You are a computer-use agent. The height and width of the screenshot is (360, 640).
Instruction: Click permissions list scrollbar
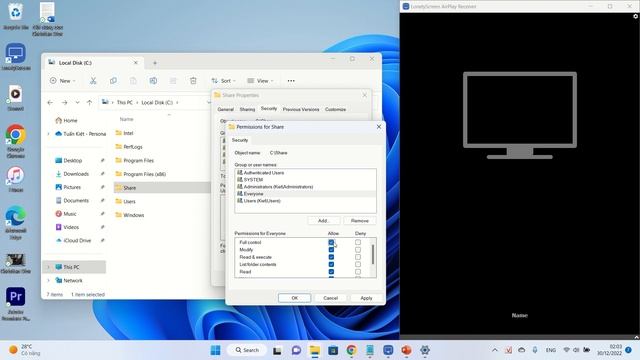point(372,254)
